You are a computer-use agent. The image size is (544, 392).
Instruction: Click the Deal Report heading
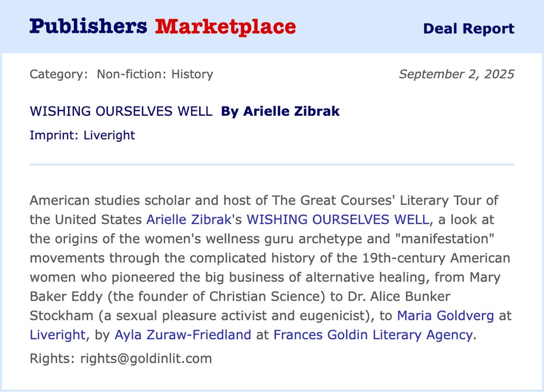click(x=469, y=28)
